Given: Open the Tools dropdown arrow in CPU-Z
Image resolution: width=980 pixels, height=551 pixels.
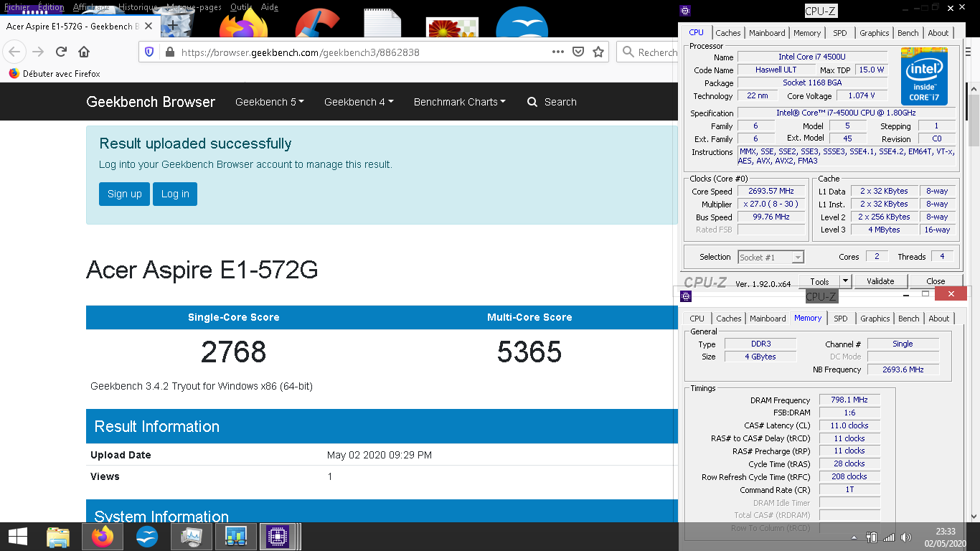Looking at the screenshot, I should 845,281.
